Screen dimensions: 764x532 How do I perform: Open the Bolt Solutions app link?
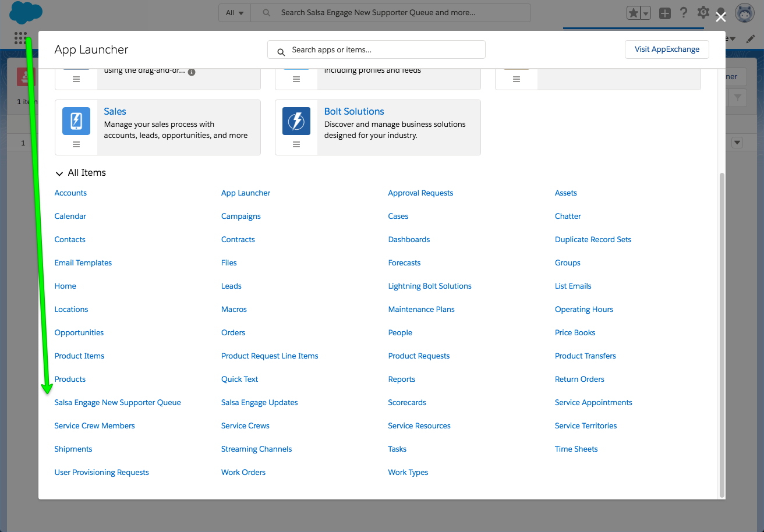(354, 111)
